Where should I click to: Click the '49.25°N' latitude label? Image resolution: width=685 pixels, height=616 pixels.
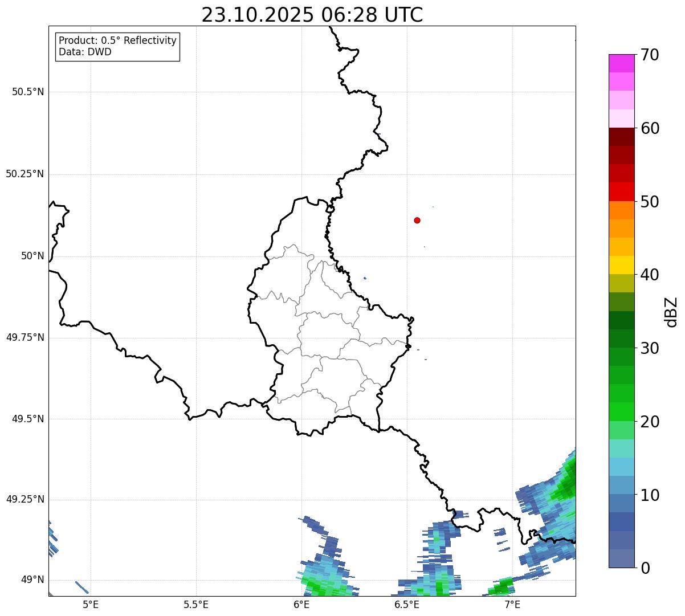(x=25, y=499)
